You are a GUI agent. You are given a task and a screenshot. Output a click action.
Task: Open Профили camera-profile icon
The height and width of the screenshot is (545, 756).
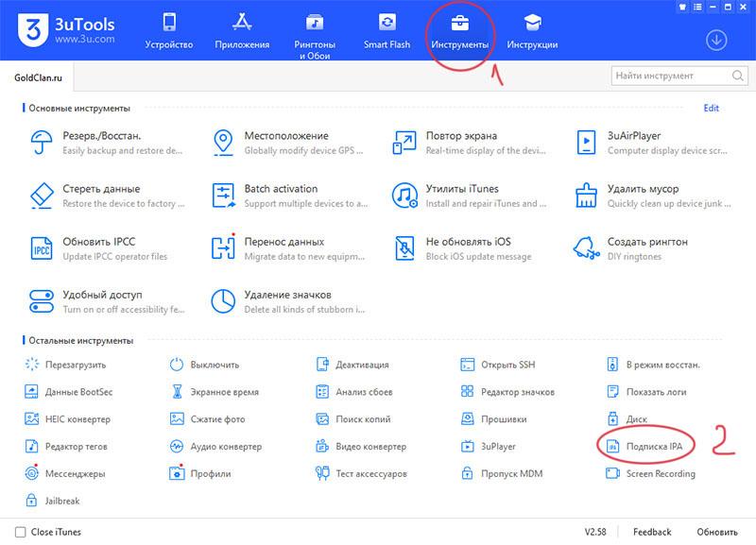pos(177,473)
